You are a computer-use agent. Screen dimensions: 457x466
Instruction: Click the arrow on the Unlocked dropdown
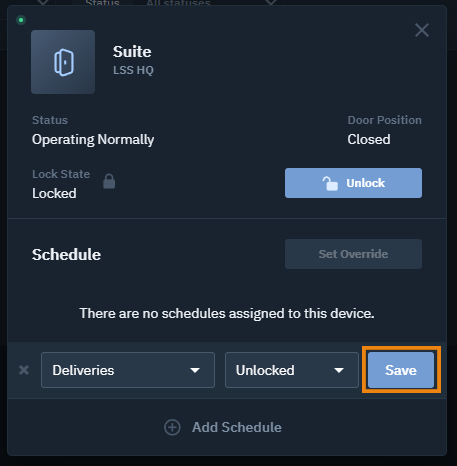click(339, 370)
